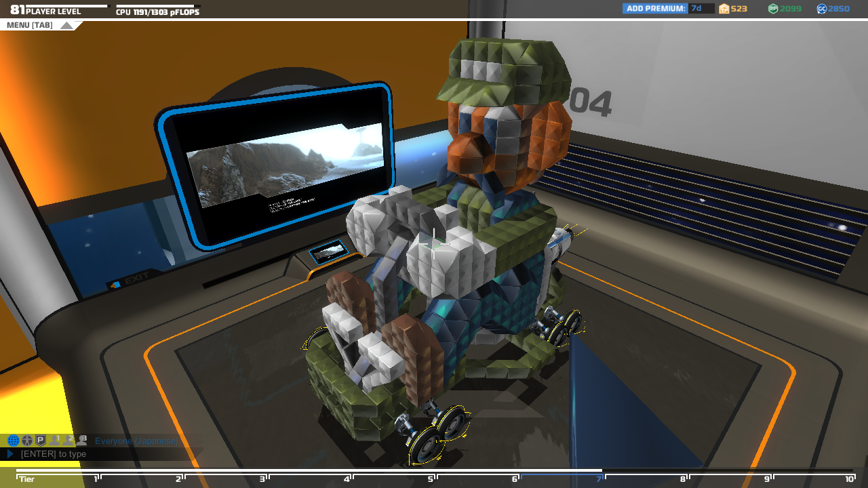The image size is (868, 488).
Task: Click the CPU 1191/1303 pFLOPS readout
Action: (x=157, y=12)
